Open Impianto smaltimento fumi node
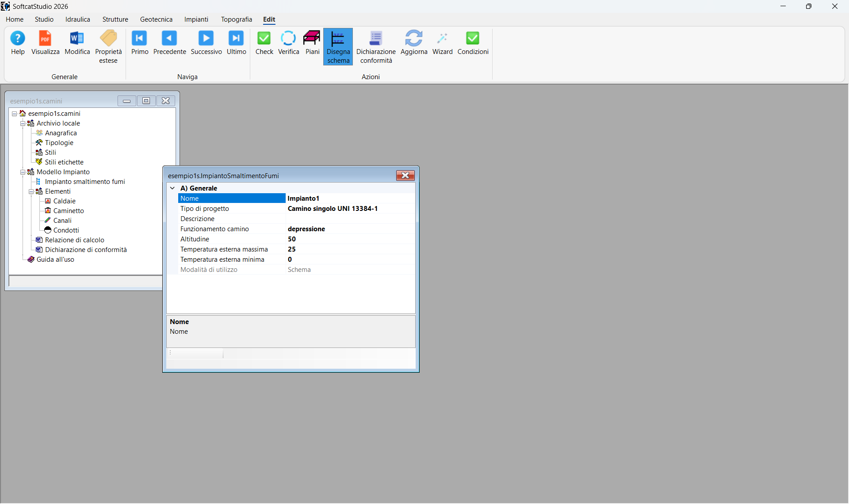Screen dimensions: 849x504 click(85, 182)
